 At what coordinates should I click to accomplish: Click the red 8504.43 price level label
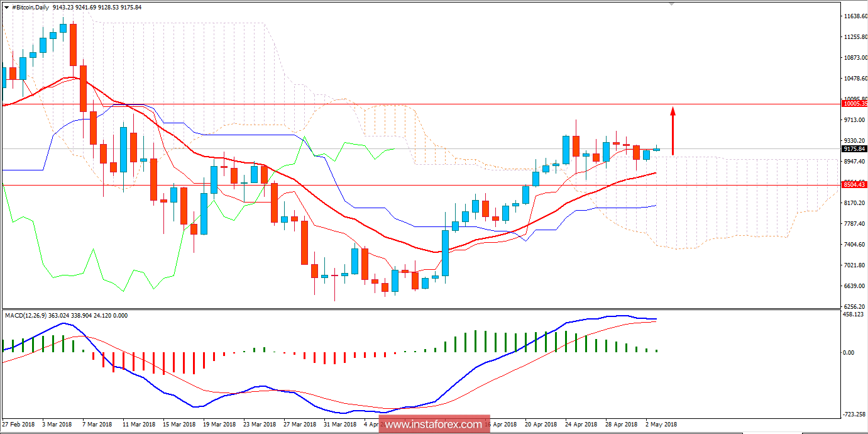(855, 185)
